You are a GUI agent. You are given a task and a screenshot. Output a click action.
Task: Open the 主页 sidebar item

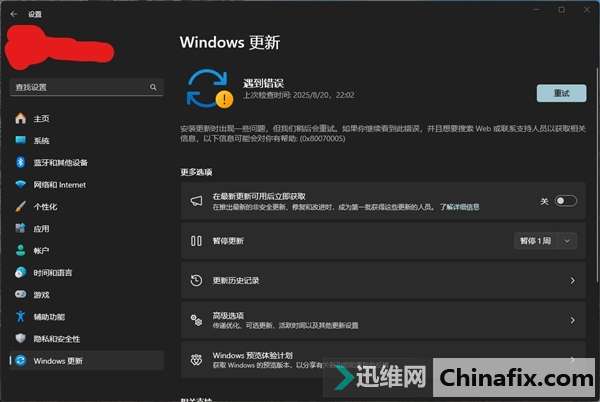coord(87,119)
